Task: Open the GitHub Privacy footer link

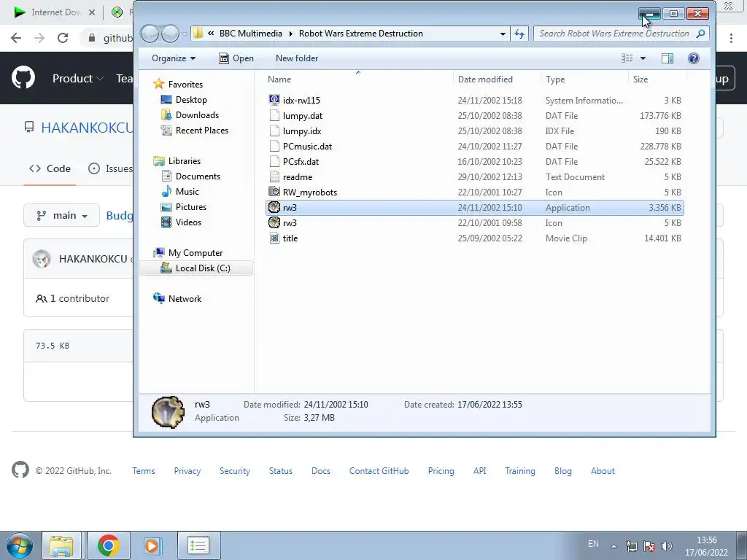Action: [187, 471]
